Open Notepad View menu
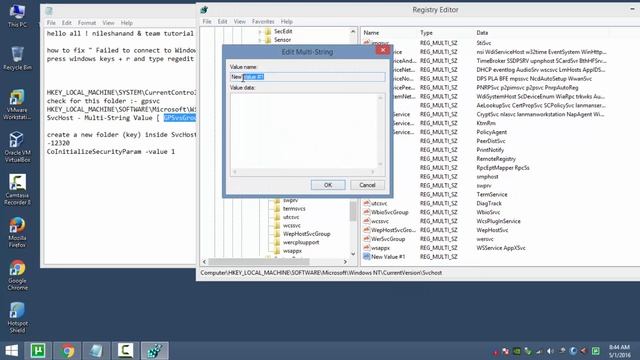This screenshot has width=640, height=360. (108, 23)
